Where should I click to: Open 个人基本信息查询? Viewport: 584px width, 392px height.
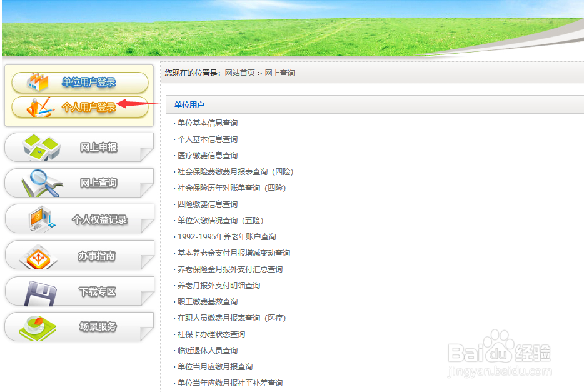pyautogui.click(x=209, y=139)
